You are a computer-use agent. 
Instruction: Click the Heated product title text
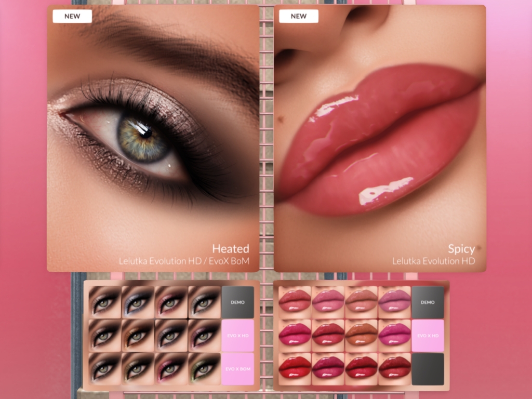(x=230, y=248)
